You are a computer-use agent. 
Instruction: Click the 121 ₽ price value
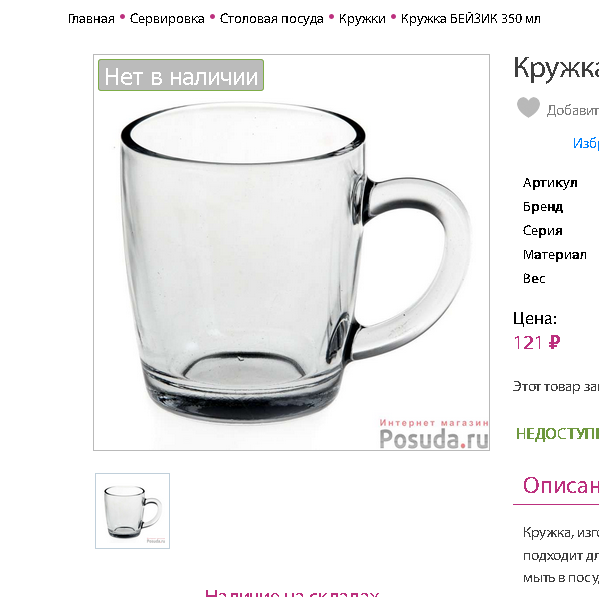(537, 343)
